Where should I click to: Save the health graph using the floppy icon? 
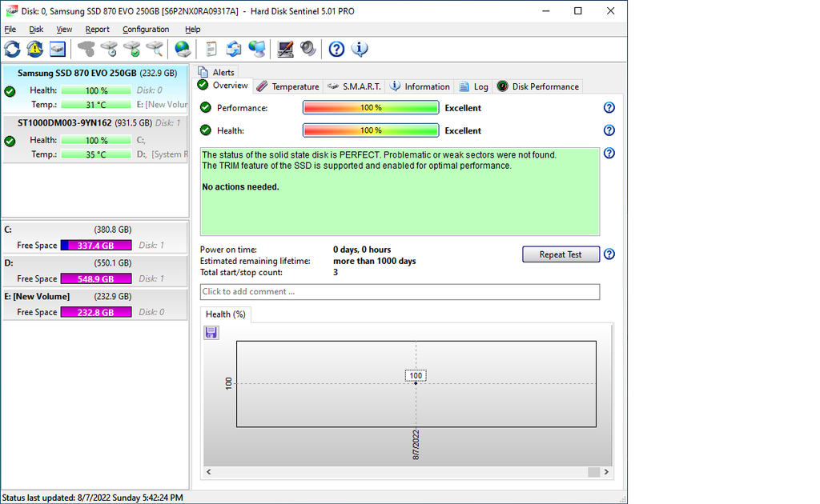pos(211,332)
